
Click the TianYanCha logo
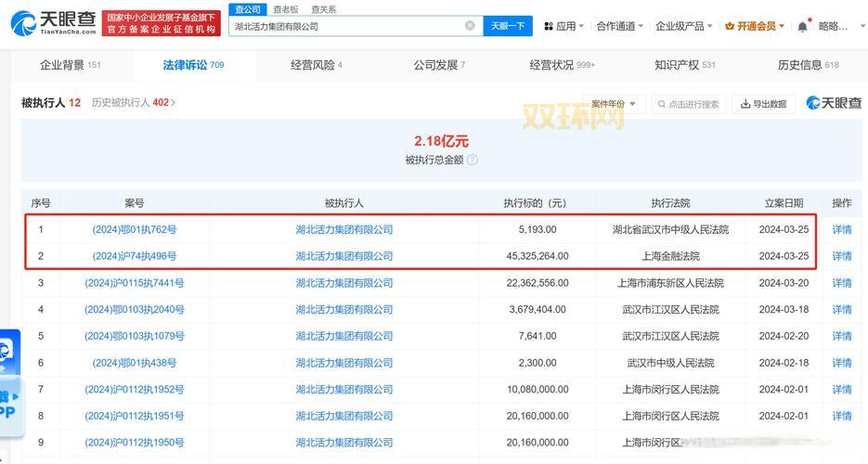coord(54,23)
